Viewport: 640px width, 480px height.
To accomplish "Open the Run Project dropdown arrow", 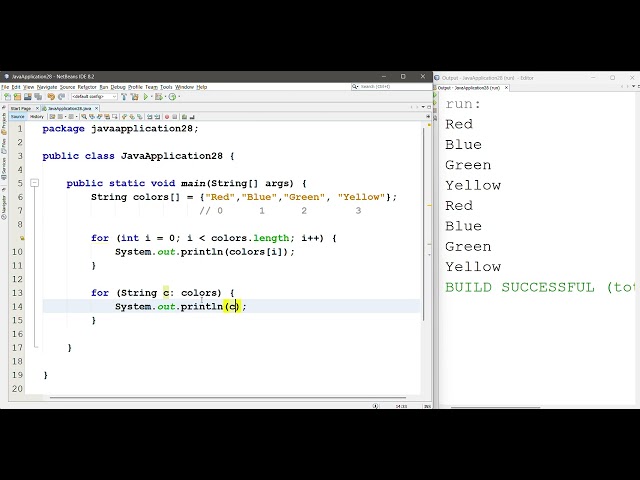I will (x=151, y=97).
